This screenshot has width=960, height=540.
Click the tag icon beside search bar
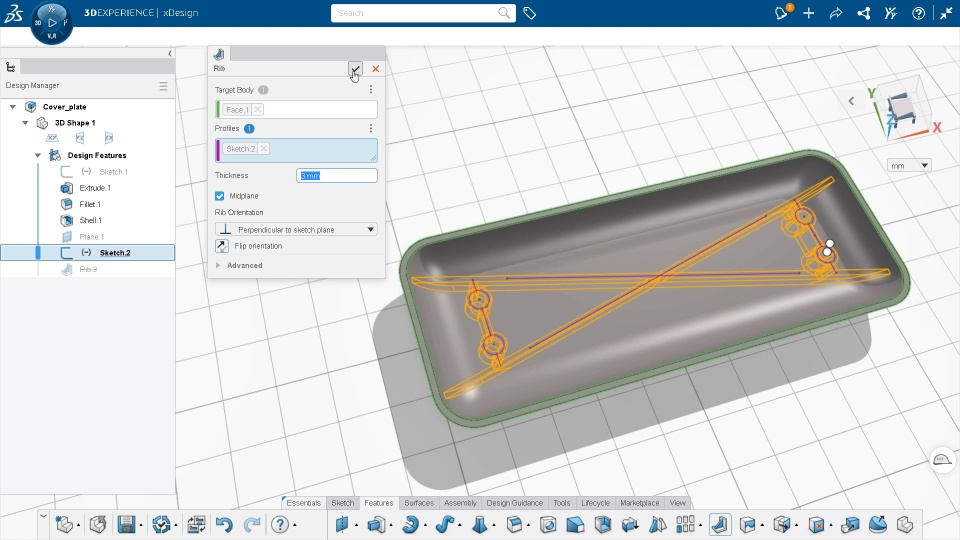[530, 13]
